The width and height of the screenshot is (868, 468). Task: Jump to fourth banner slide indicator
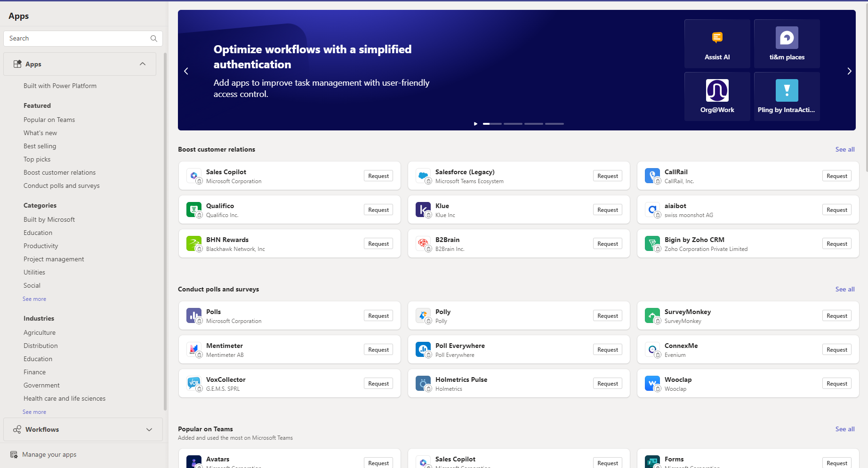pos(555,124)
